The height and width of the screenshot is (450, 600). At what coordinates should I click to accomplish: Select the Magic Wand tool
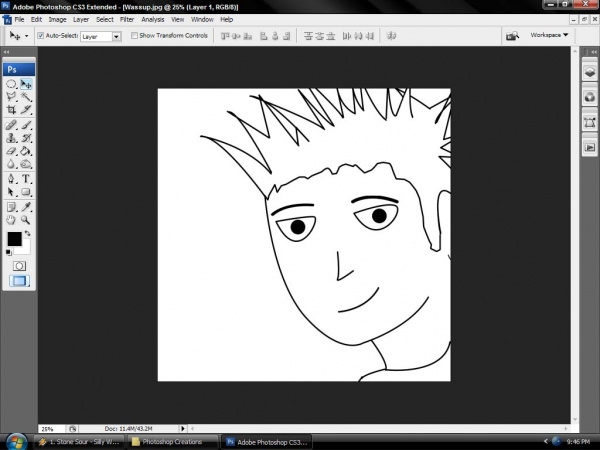coord(26,96)
